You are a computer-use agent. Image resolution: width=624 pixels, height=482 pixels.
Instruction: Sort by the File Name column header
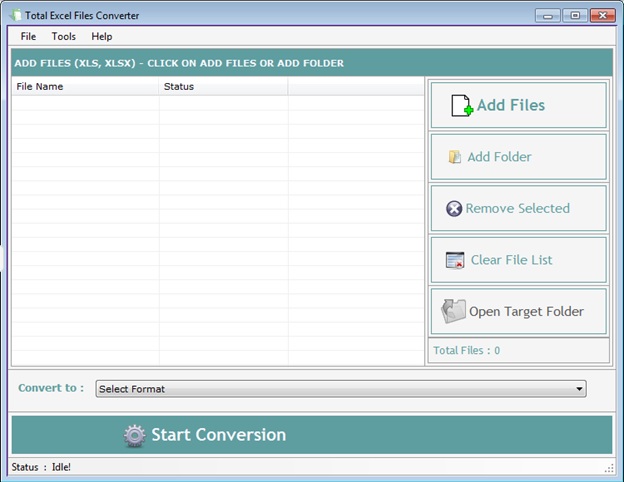point(85,87)
